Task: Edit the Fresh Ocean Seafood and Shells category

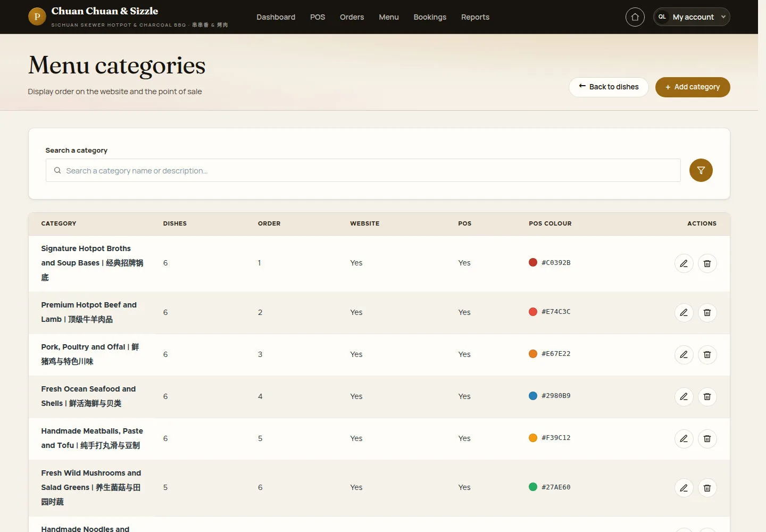Action: (x=684, y=396)
